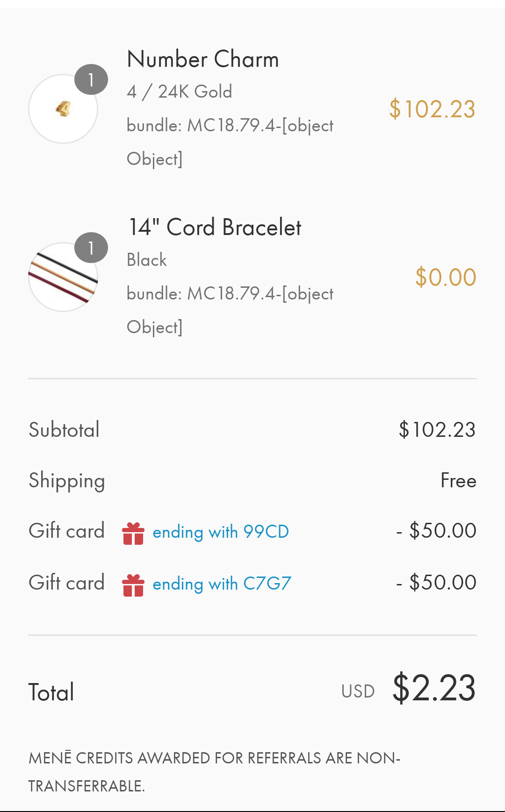Tap the quantity badge on Cord Bracelet
This screenshot has height=812, width=505.
91,248
